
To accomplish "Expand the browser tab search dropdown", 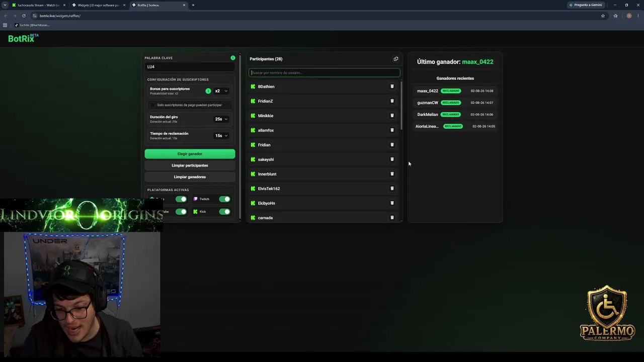I will point(5,5).
